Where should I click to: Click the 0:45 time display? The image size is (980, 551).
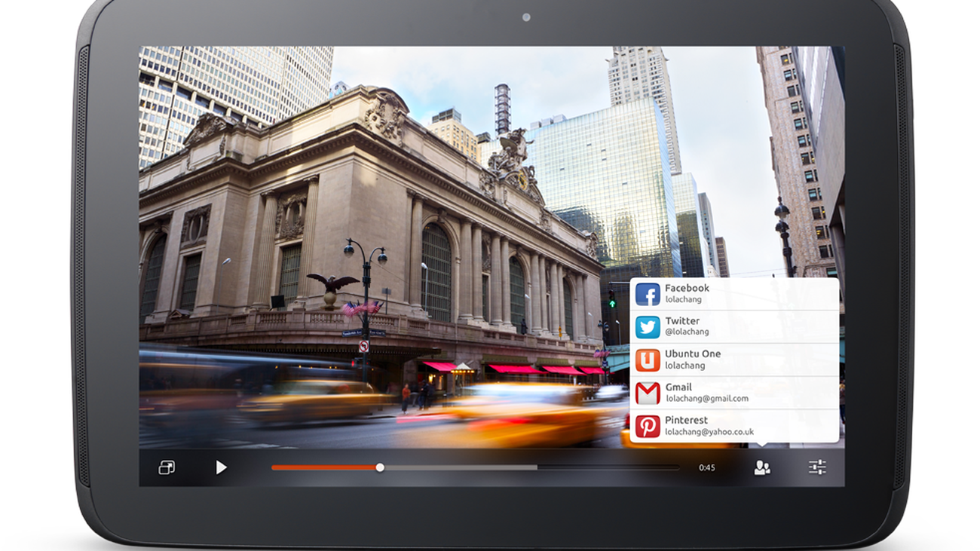tap(706, 467)
